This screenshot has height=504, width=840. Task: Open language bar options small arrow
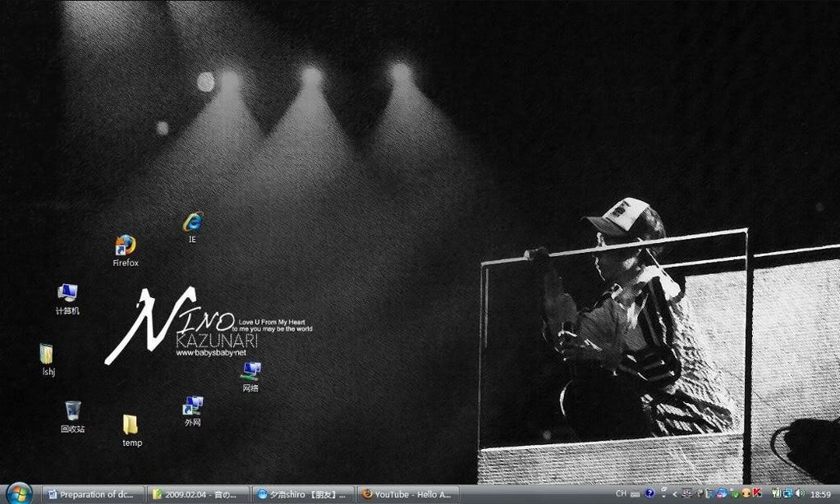(x=663, y=493)
